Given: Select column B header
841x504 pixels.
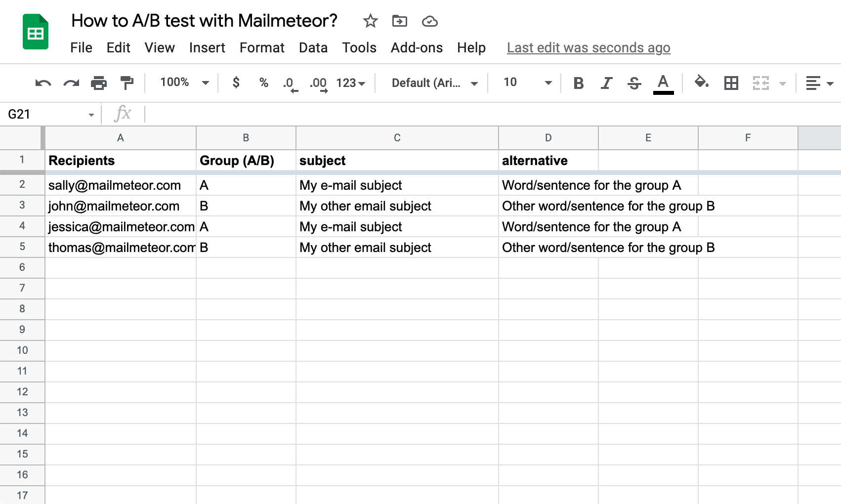Looking at the screenshot, I should pyautogui.click(x=246, y=138).
